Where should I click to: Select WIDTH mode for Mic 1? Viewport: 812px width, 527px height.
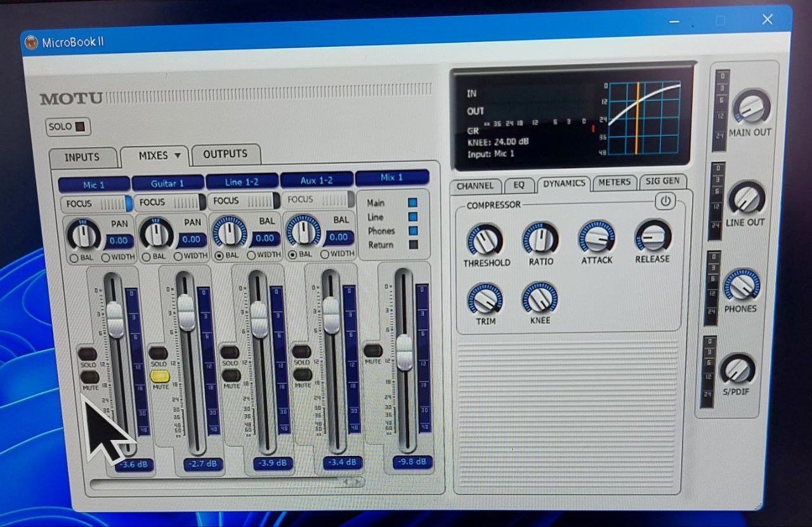coord(105,257)
